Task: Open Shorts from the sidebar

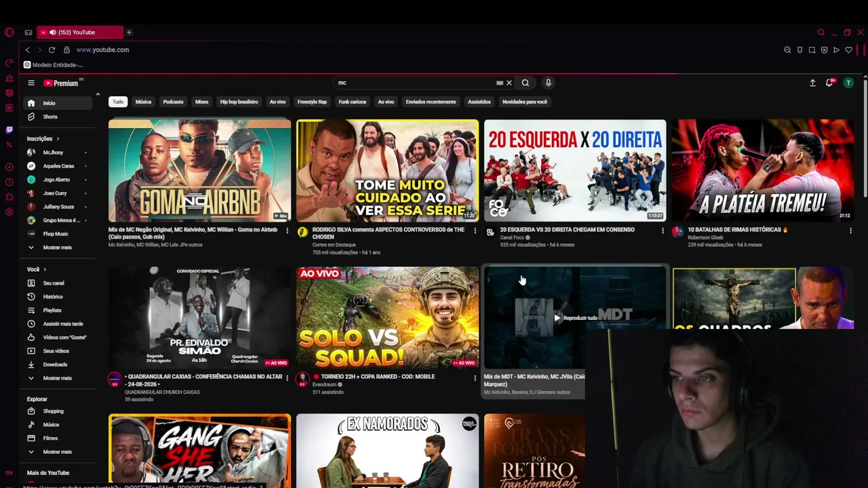Action: 58,117
